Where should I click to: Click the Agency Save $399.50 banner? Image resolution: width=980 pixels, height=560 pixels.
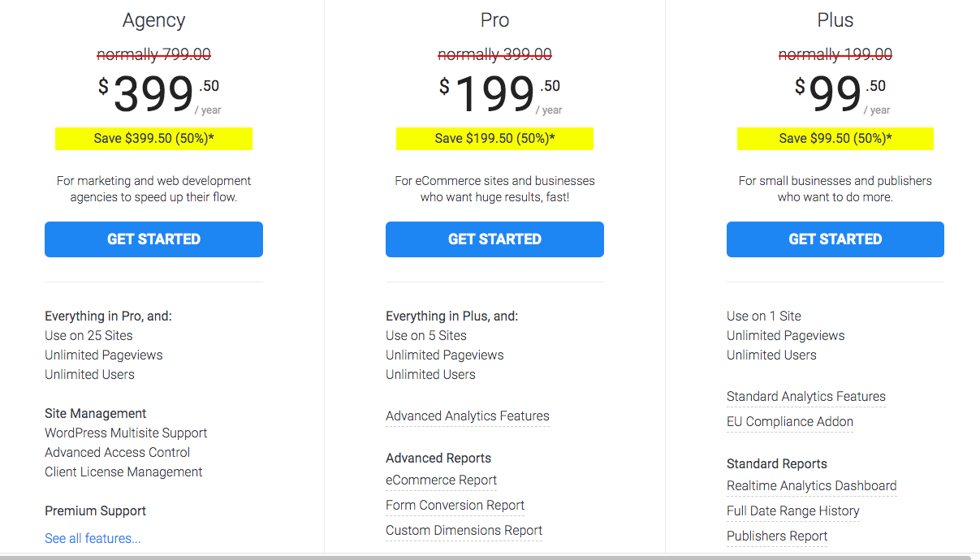[x=153, y=139]
